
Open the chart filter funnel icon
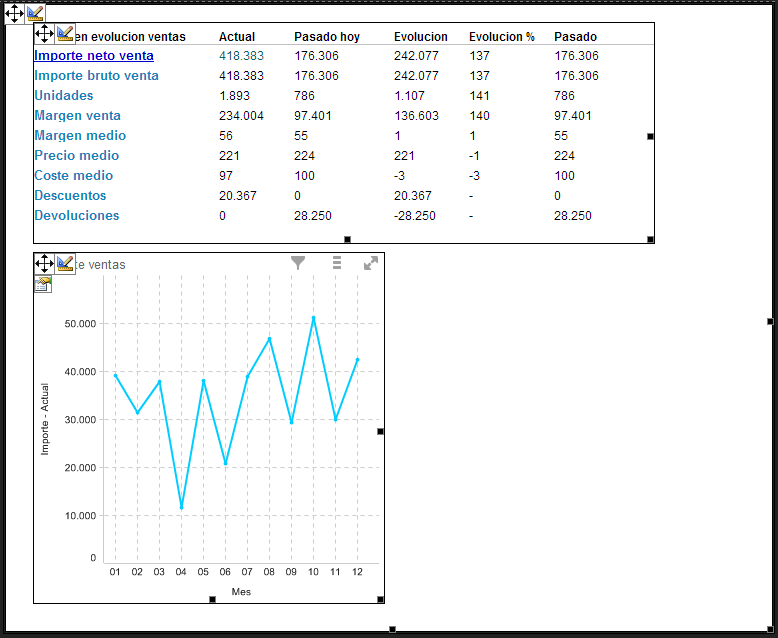coord(298,263)
